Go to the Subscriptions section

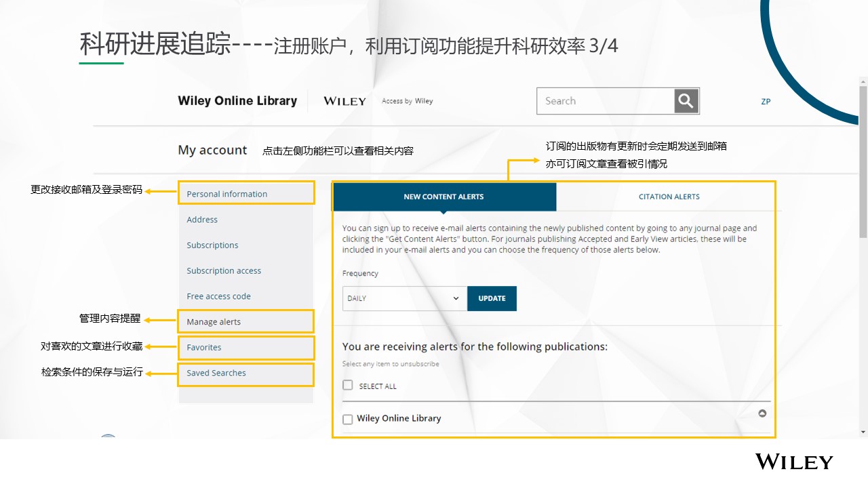point(211,245)
